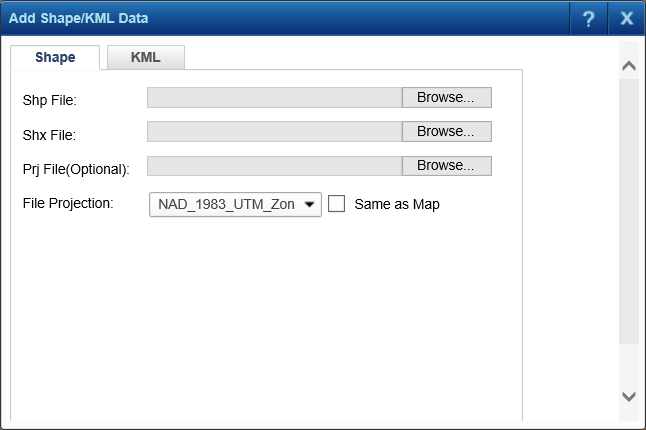Open the File Projection dropdown arrow

(309, 205)
